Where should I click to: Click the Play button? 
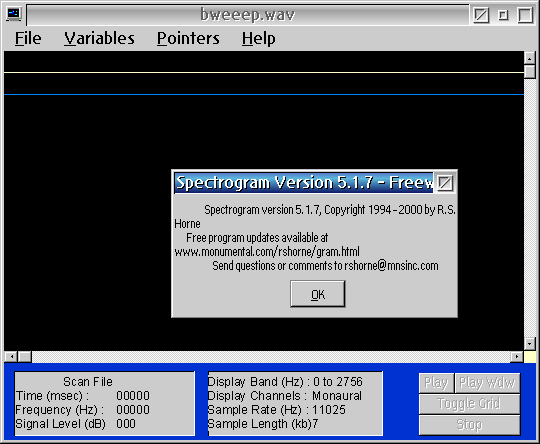pyautogui.click(x=436, y=383)
